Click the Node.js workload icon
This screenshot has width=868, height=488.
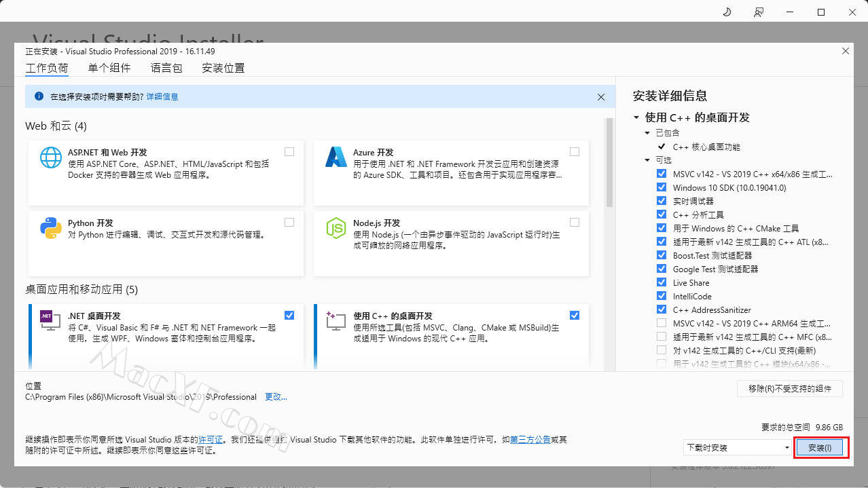click(x=336, y=228)
